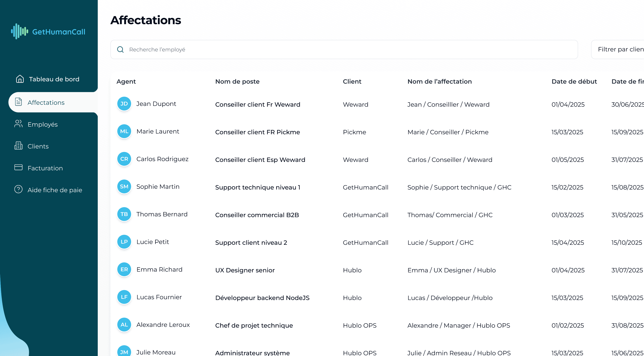Click the help icon beside Aide fiche de paie

pos(18,189)
